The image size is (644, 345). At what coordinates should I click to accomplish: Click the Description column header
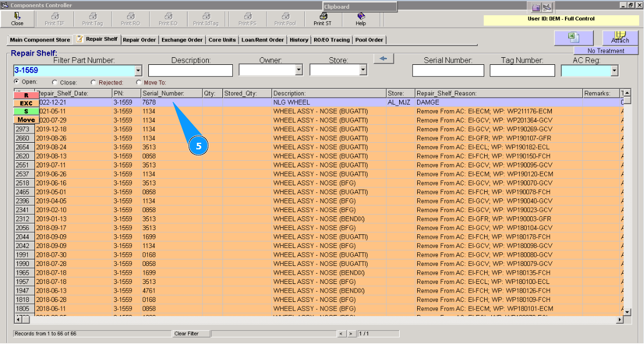tap(329, 94)
